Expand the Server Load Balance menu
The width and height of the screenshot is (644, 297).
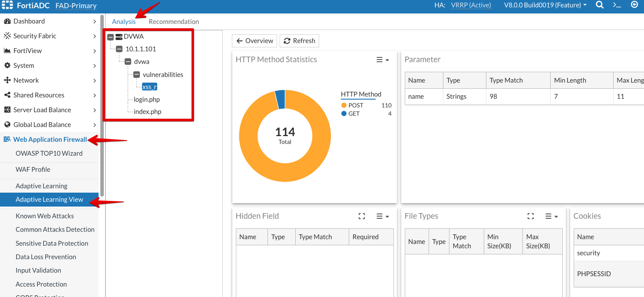click(x=94, y=110)
